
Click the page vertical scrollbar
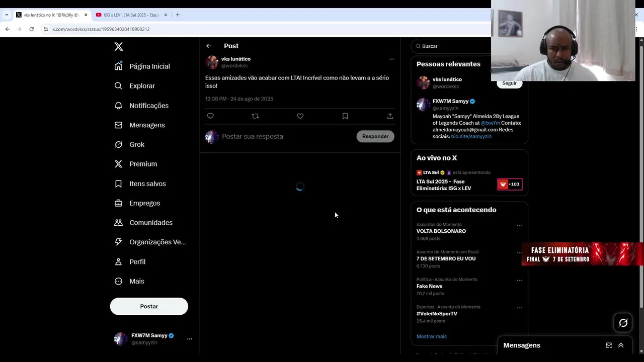641,176
